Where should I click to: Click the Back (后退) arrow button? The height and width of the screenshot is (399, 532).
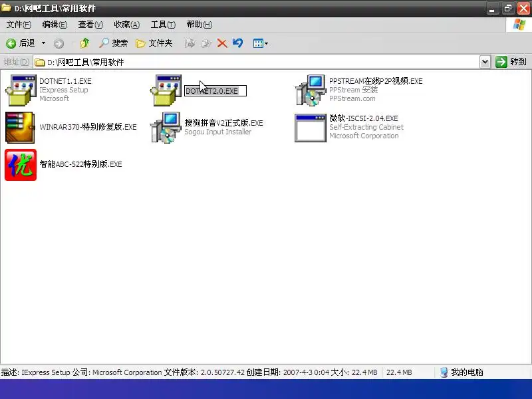point(21,43)
